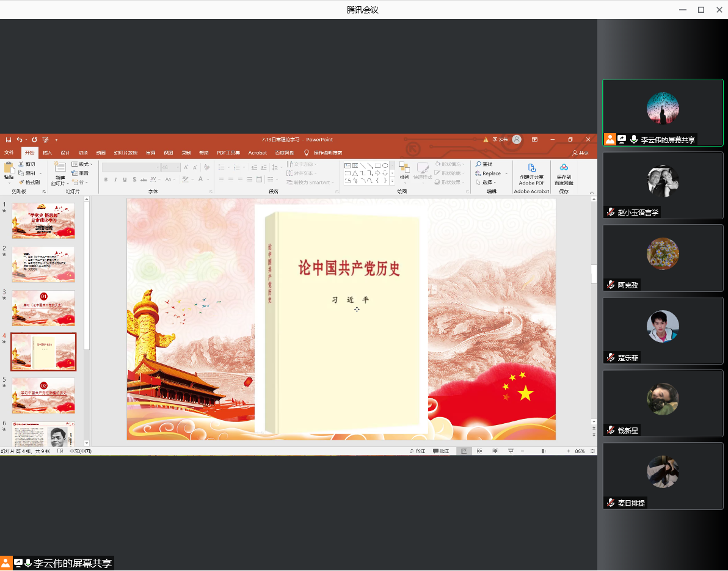
Task: Click the Reading view icon in status bar
Action: pyautogui.click(x=495, y=451)
